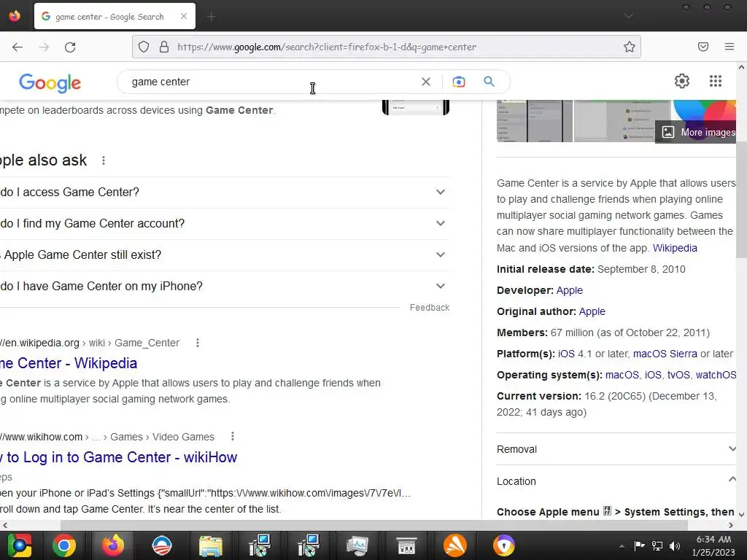Close the game center Google Search tab
This screenshot has height=560, width=747.
click(x=184, y=16)
